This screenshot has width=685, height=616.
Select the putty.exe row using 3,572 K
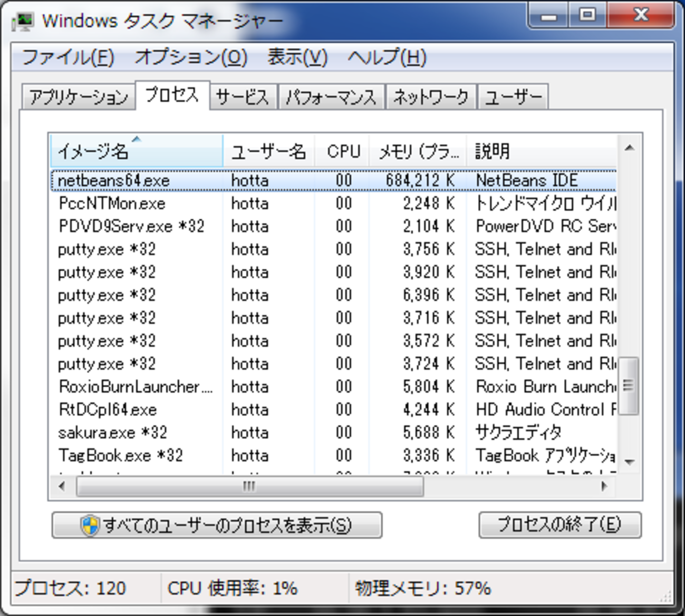333,341
